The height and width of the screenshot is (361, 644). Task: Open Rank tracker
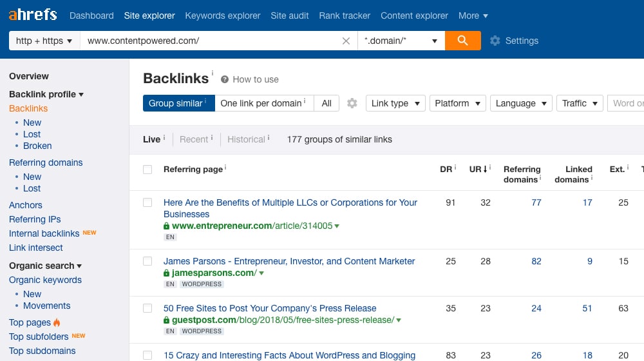pos(345,15)
